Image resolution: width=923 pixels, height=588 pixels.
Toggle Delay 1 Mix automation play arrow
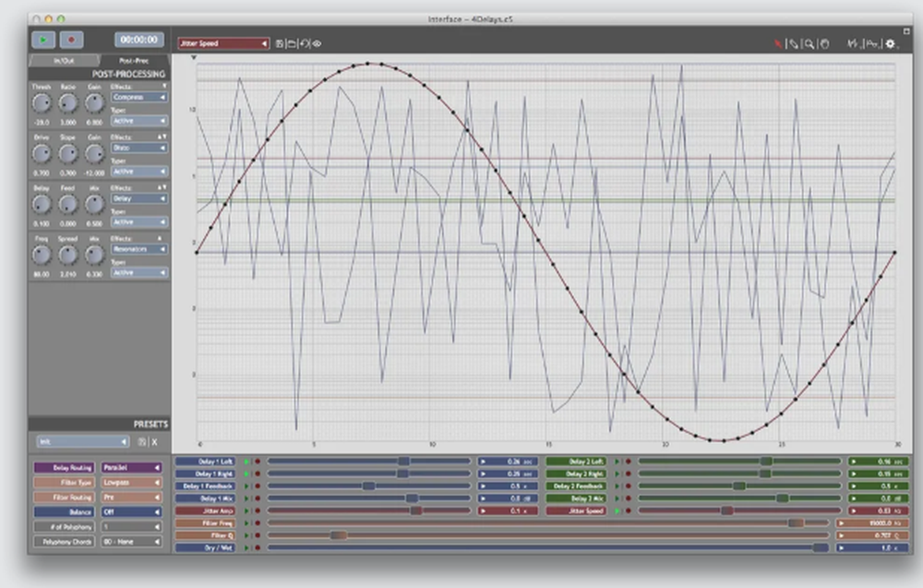tap(247, 498)
